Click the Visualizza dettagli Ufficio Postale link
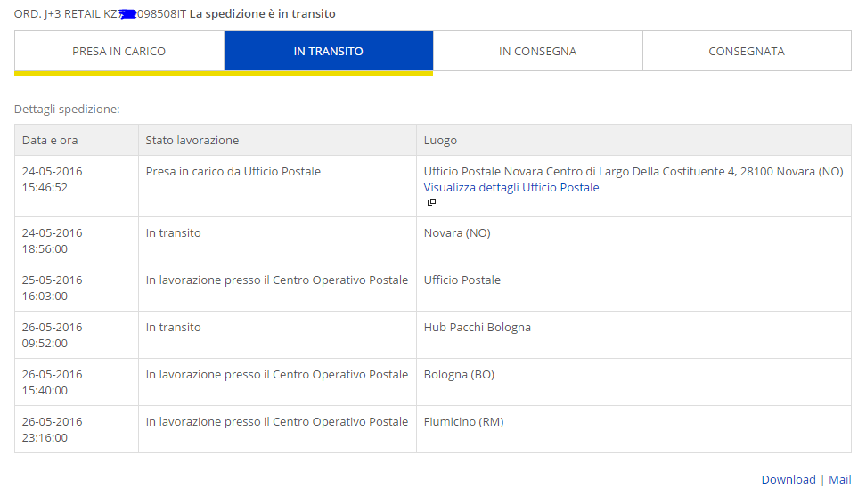This screenshot has width=866, height=504. click(x=511, y=188)
